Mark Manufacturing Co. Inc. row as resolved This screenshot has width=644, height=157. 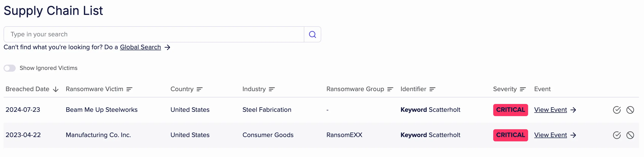coord(617,135)
